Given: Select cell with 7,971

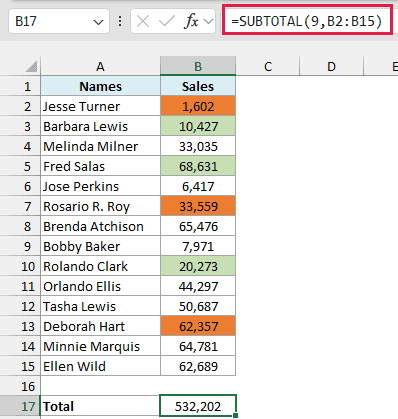Looking at the screenshot, I should click(x=198, y=246).
